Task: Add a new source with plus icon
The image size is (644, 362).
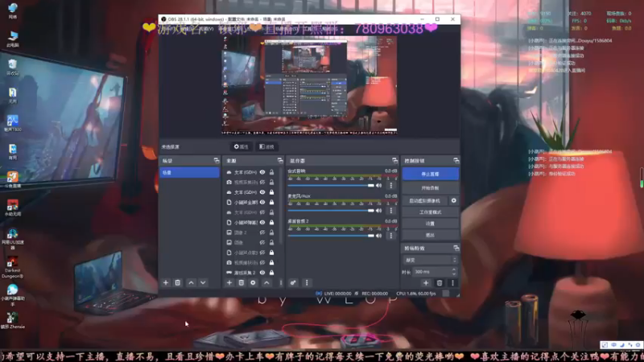Action: [229, 283]
